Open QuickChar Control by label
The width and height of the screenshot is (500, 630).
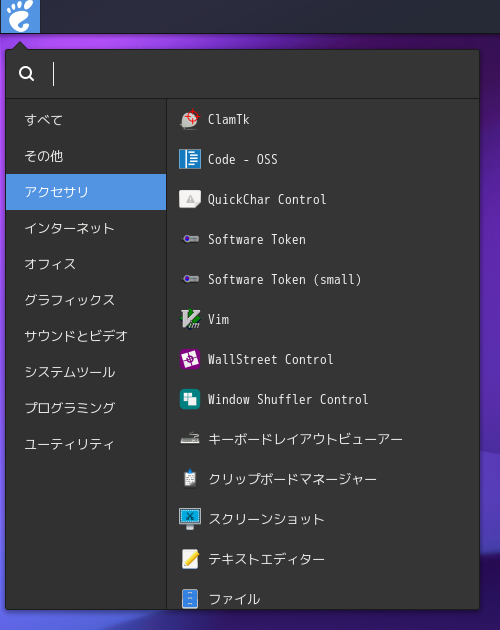pos(267,199)
